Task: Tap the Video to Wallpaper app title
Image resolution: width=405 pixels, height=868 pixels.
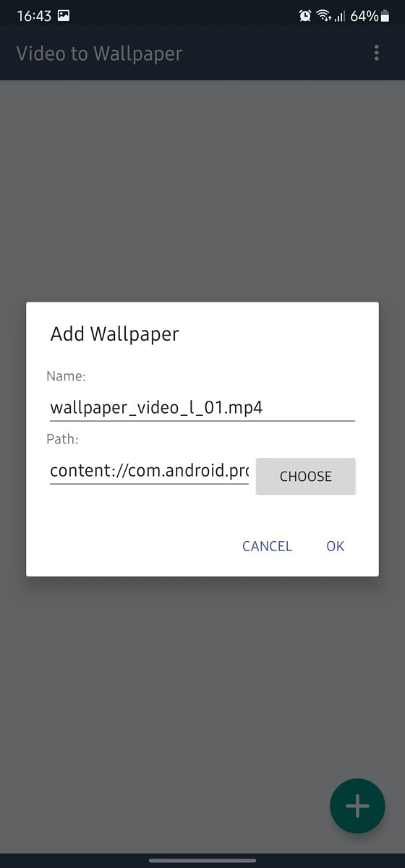Action: pos(99,54)
